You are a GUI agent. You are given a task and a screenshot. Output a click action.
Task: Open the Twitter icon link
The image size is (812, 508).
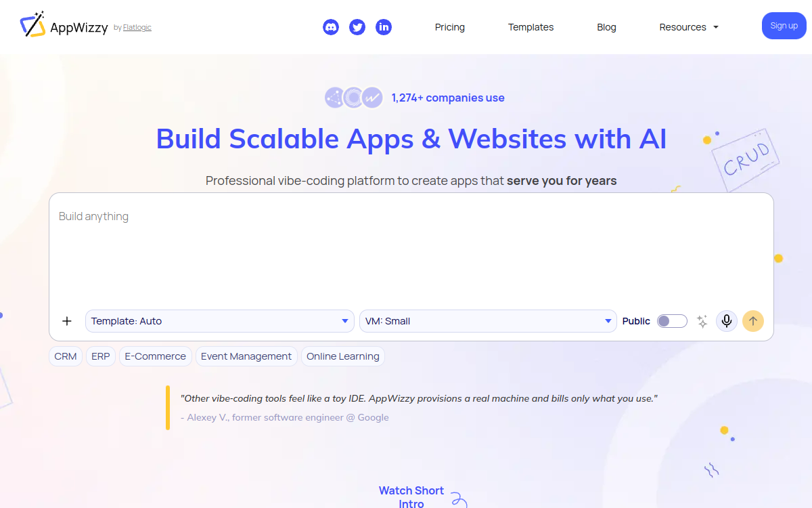click(357, 27)
